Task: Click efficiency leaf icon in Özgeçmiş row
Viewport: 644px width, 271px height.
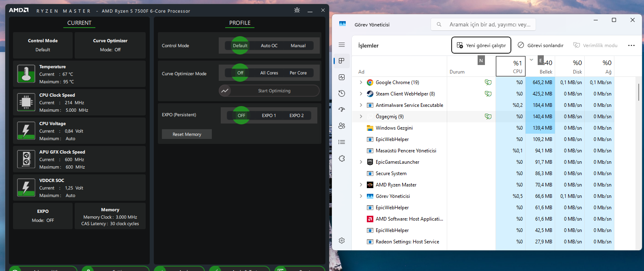Action: coord(488,117)
